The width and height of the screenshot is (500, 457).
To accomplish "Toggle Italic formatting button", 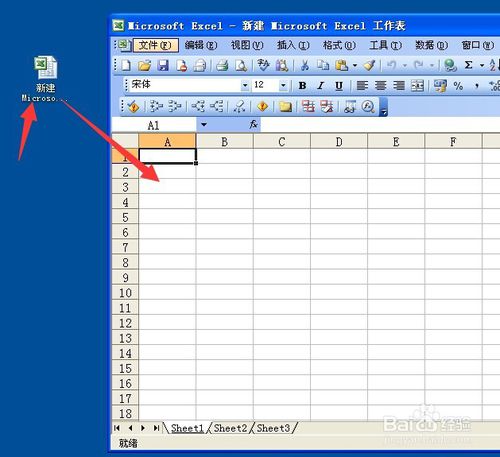I will point(321,86).
